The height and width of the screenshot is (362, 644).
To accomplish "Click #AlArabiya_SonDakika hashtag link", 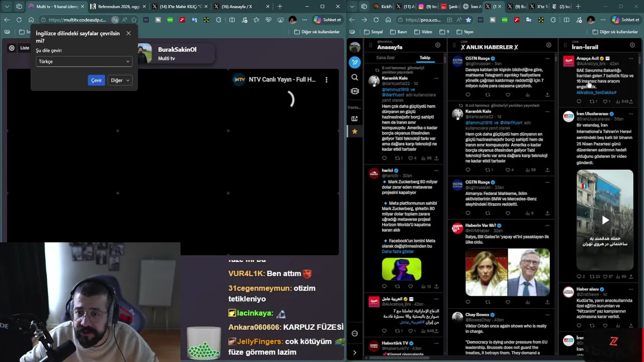I will [596, 93].
